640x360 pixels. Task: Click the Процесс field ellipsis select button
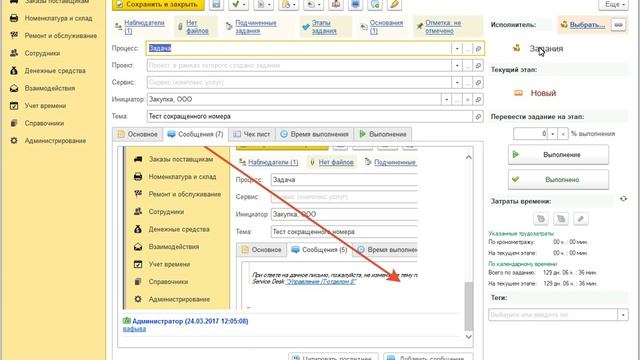467,49
